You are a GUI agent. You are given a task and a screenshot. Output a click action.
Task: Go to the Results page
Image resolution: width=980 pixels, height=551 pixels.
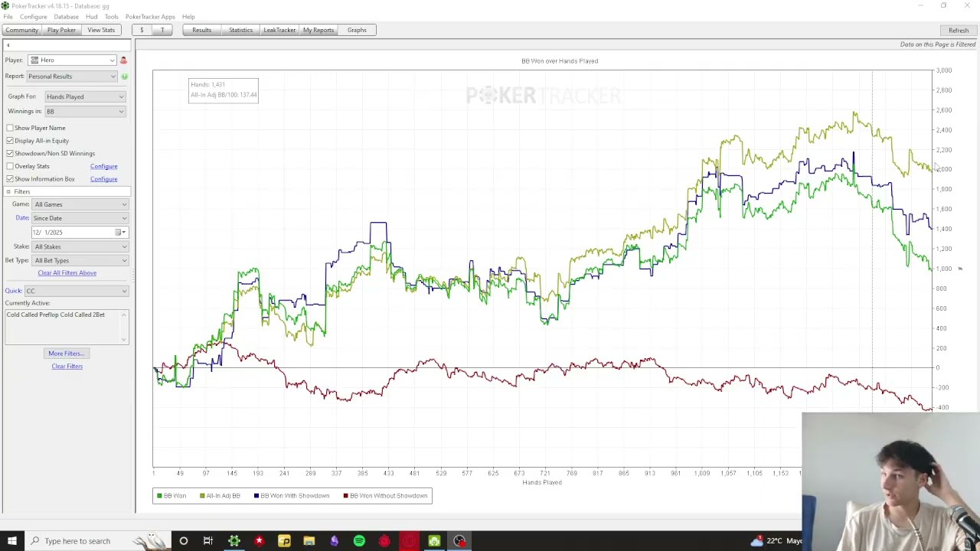click(x=202, y=30)
